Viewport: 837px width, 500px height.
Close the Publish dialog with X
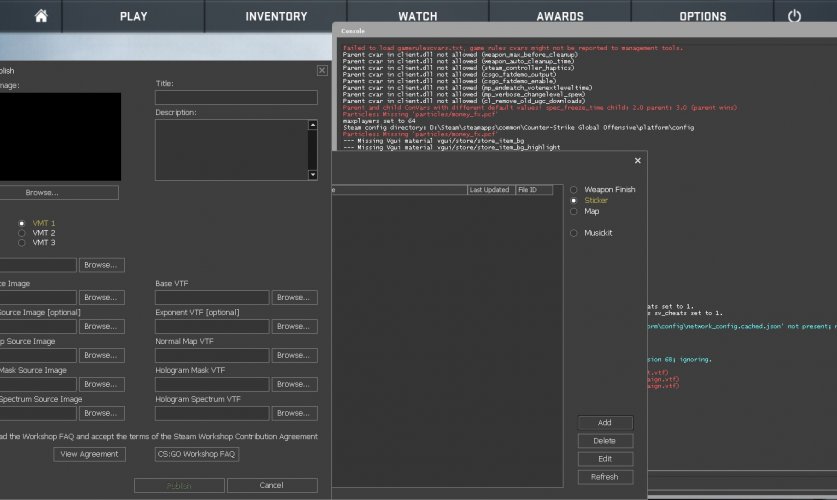coord(321,70)
